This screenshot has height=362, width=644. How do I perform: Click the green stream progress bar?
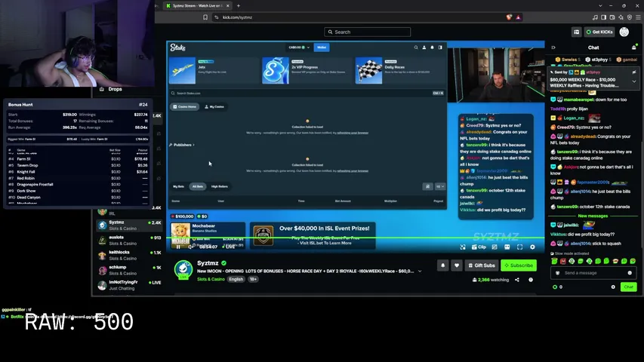356,238
